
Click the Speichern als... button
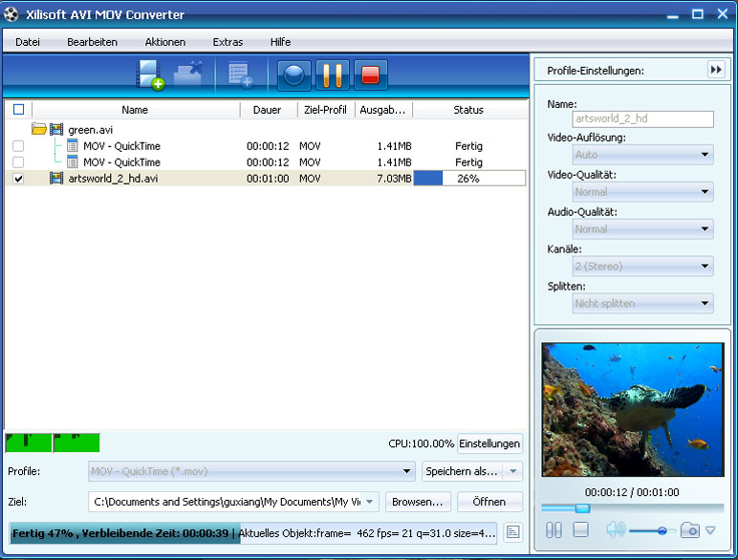pos(462,471)
